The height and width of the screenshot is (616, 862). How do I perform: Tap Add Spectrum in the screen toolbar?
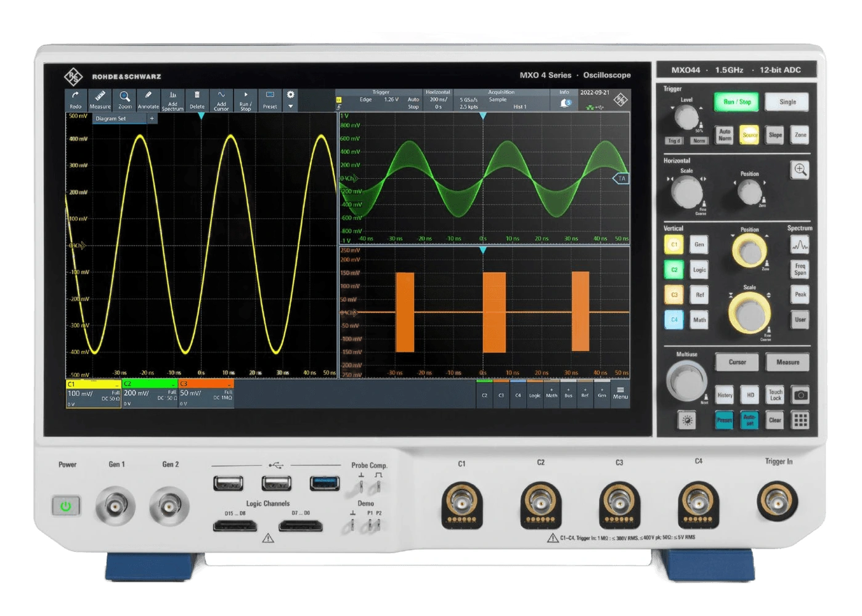tap(173, 100)
